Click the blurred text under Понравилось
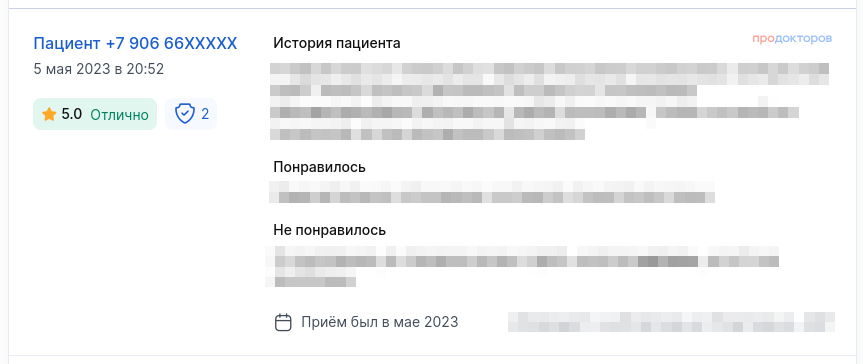This screenshot has height=364, width=863. point(491,192)
